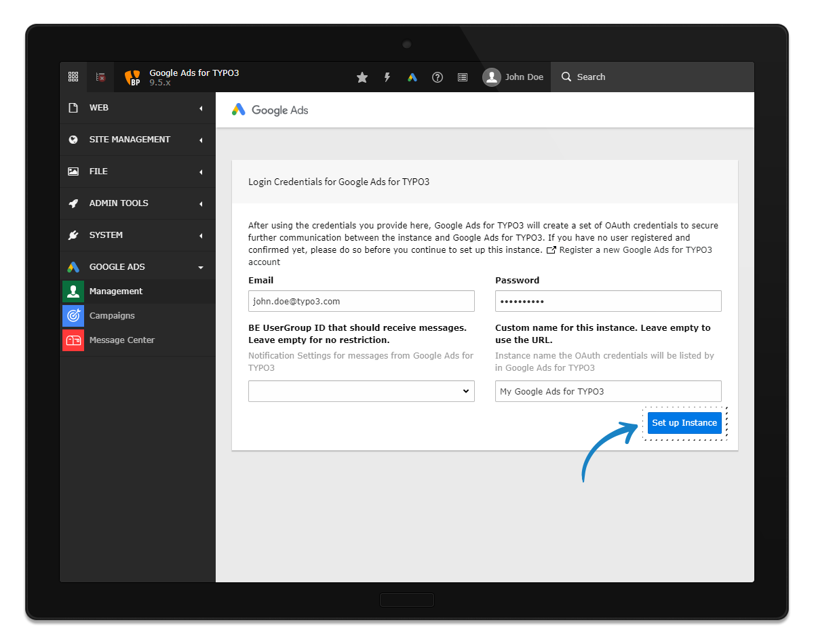The image size is (814, 644).
Task: Toggle the page tree view icon
Action: 100,77
